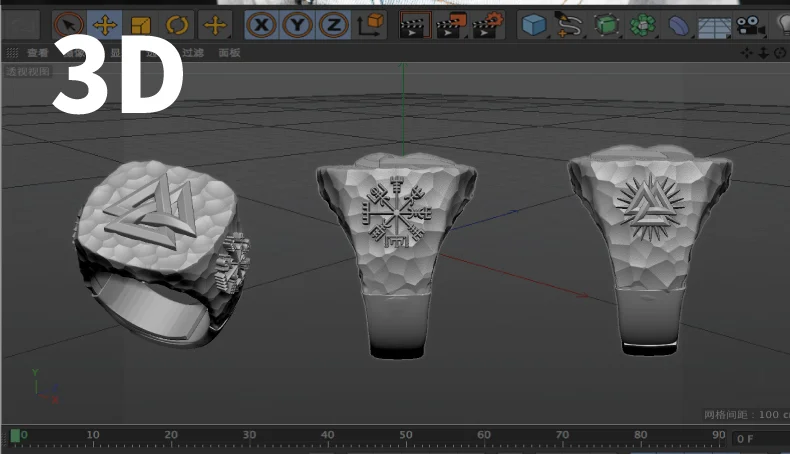
Task: Add a Subdivision Surface generator (green cube)
Action: [x=606, y=25]
